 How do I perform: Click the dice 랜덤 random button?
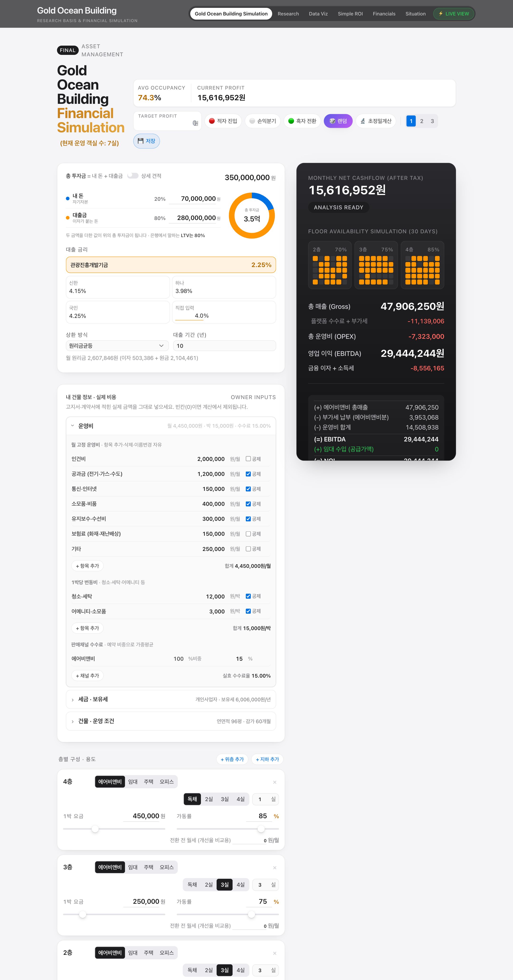click(x=338, y=121)
